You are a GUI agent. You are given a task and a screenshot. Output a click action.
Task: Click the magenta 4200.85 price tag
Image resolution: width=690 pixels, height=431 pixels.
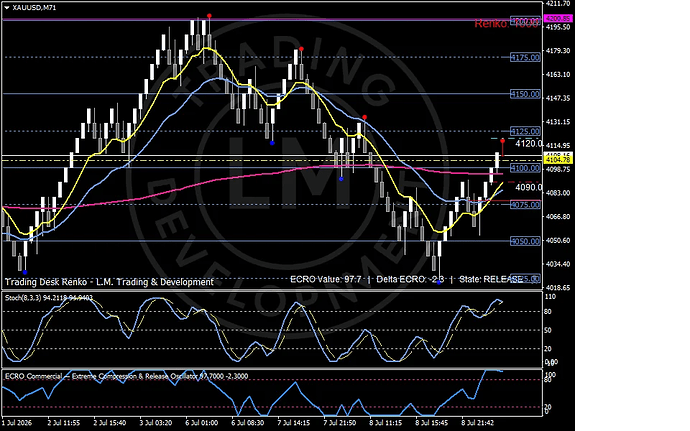click(x=558, y=18)
